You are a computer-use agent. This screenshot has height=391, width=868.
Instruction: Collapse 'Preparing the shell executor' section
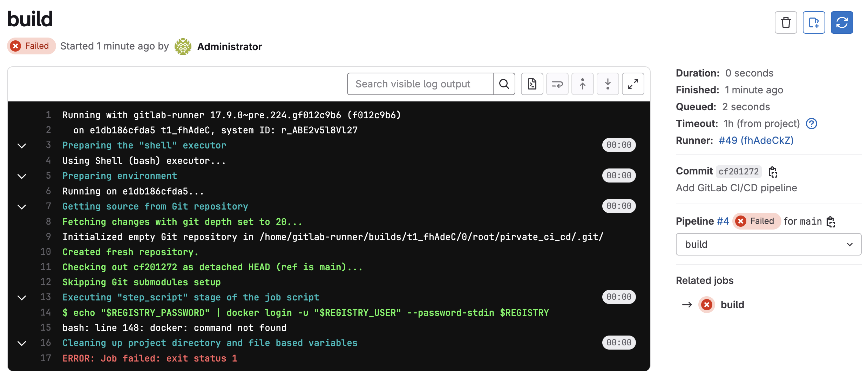click(22, 145)
